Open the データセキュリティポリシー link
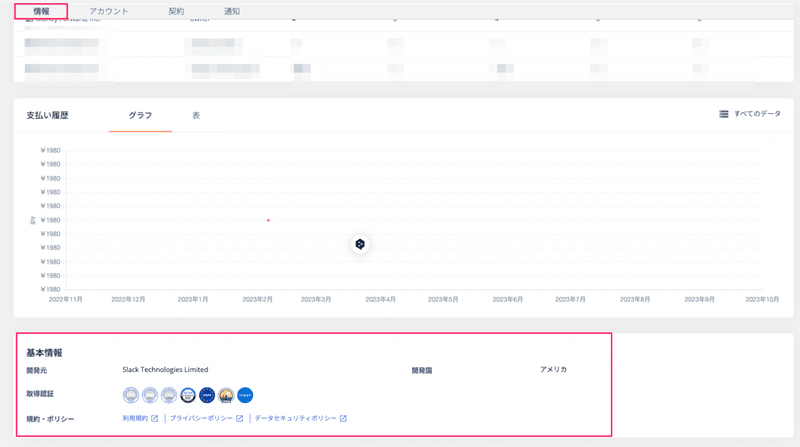 295,418
